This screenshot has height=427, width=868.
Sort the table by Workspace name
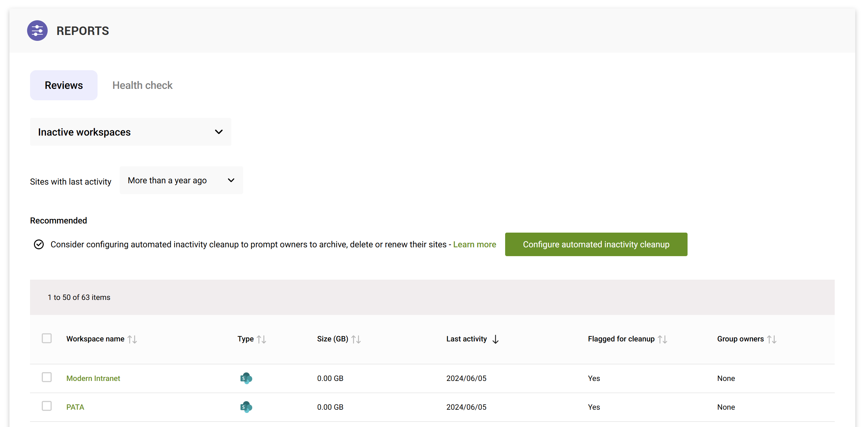(x=133, y=339)
